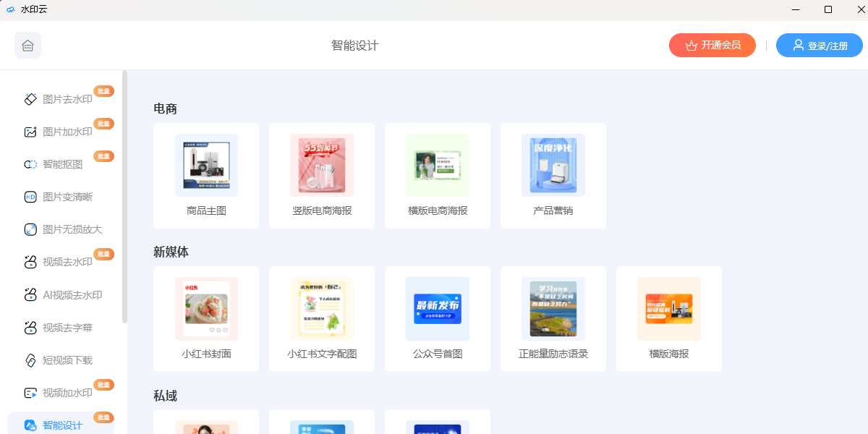The image size is (868, 434).
Task: Open the 竖版电商海报 template thumbnail
Action: 322,165
